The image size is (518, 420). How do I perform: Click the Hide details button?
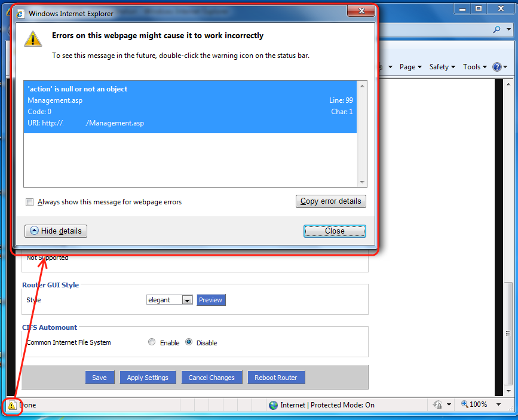[56, 231]
